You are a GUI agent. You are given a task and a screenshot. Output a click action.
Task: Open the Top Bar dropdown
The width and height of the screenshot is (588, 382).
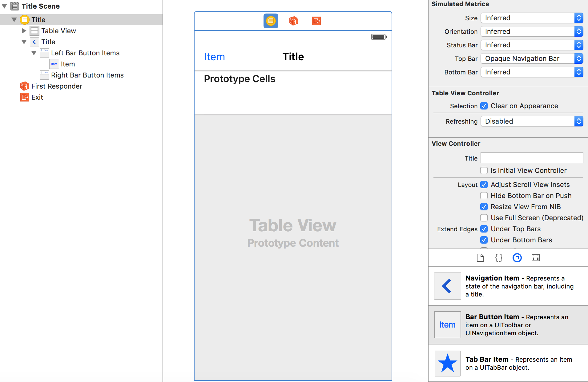click(531, 58)
